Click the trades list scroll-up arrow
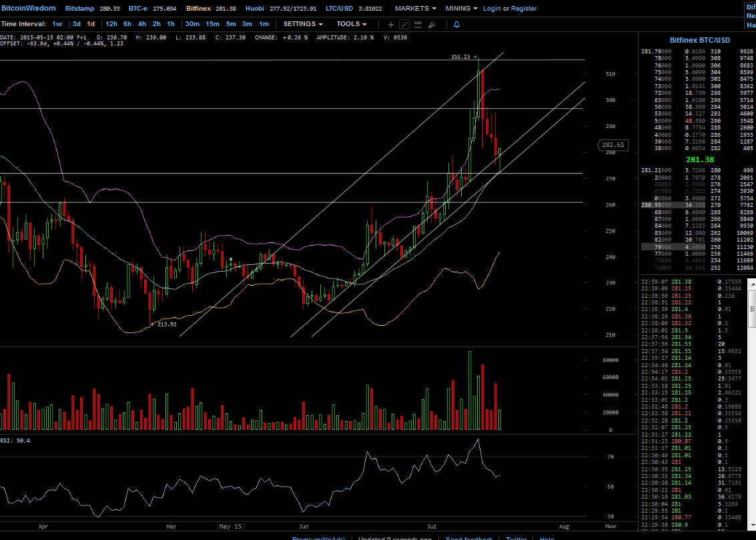 751,284
